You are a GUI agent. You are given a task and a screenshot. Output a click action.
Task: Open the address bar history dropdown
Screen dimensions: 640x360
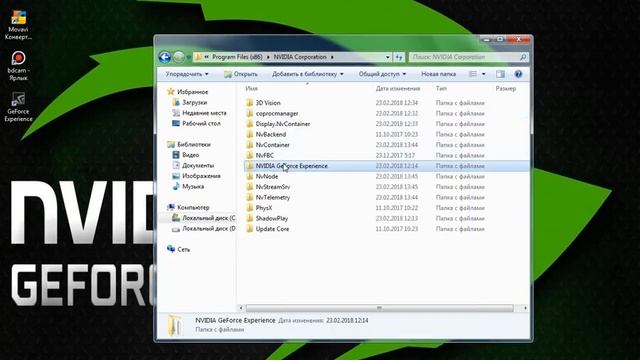387,57
